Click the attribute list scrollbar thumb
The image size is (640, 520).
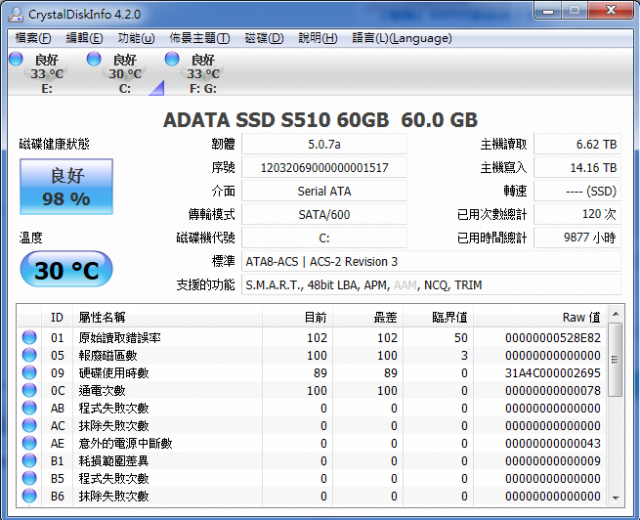click(615, 359)
